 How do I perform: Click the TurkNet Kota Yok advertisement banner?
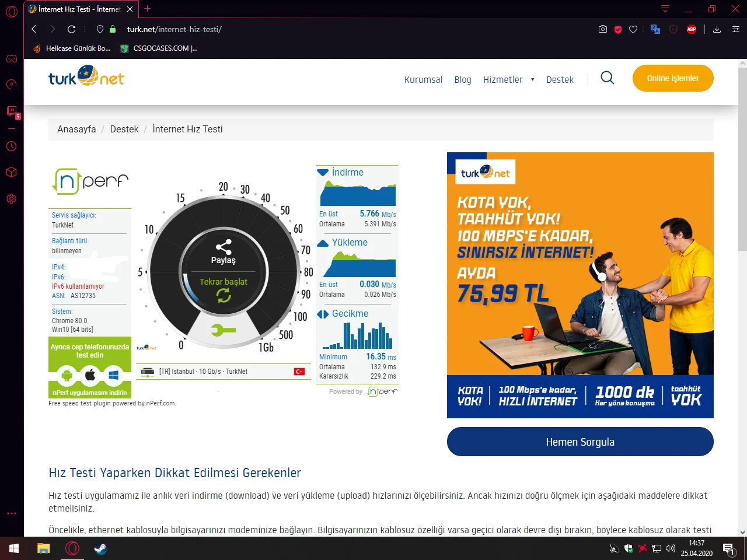580,285
